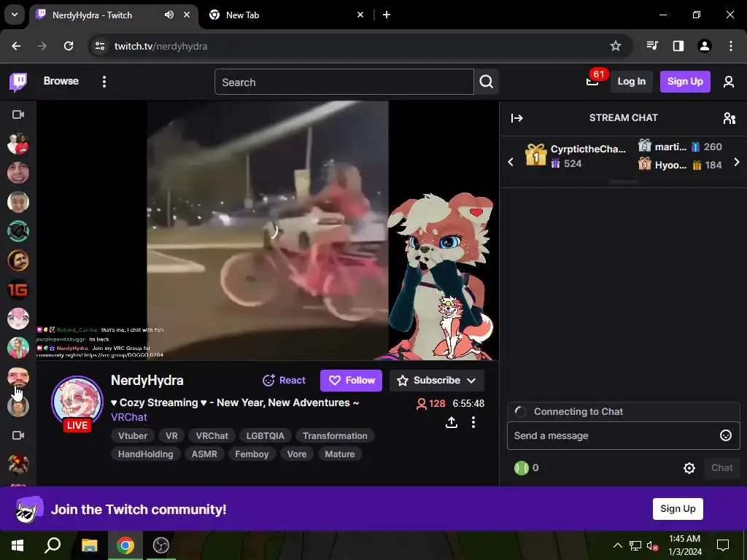Open a new browser tab
This screenshot has height=560, width=747.
tap(387, 15)
